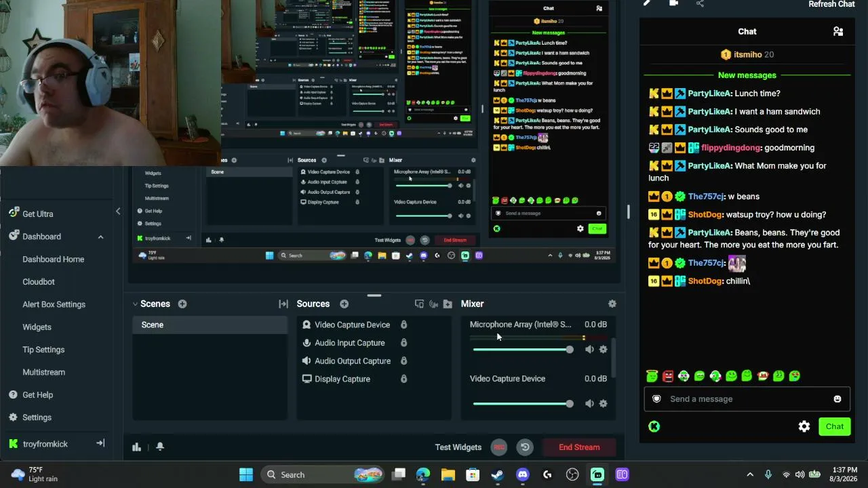868x488 pixels.
Task: Adjust the Video Capture Device volume slider
Action: (x=523, y=403)
